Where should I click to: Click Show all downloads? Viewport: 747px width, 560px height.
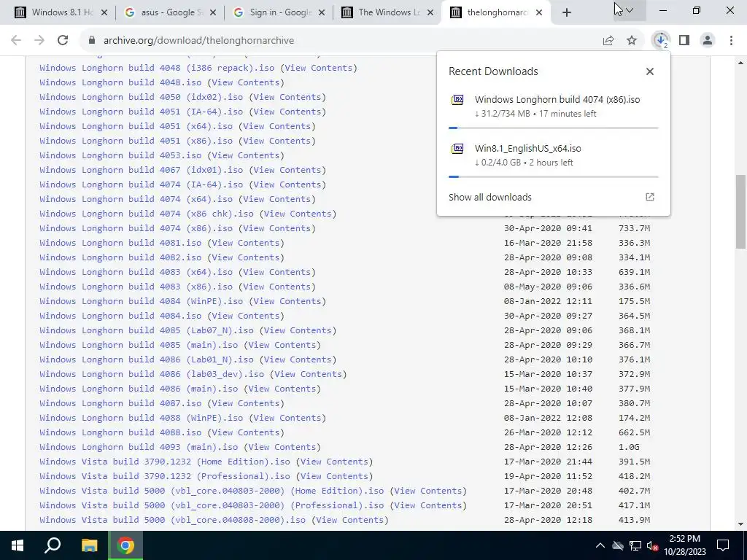489,197
